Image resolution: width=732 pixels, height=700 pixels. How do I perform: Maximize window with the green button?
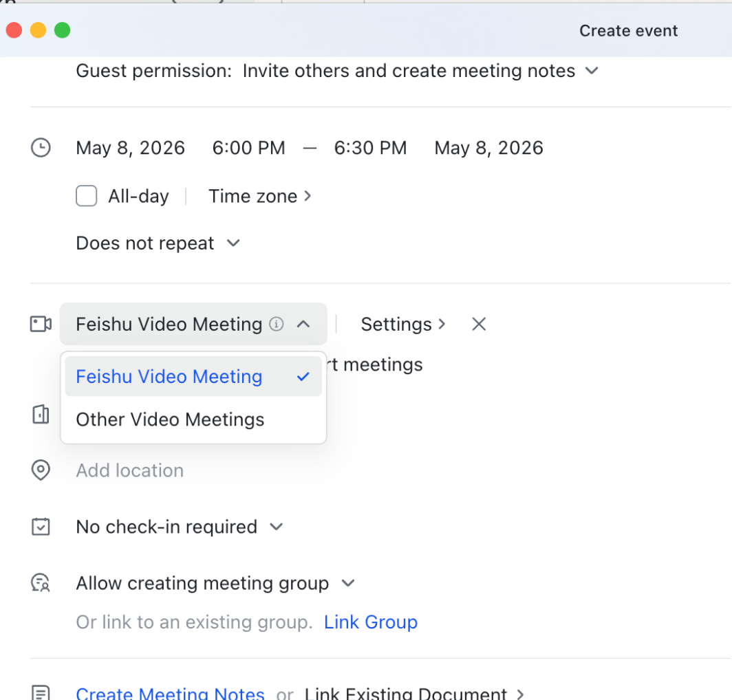tap(62, 30)
